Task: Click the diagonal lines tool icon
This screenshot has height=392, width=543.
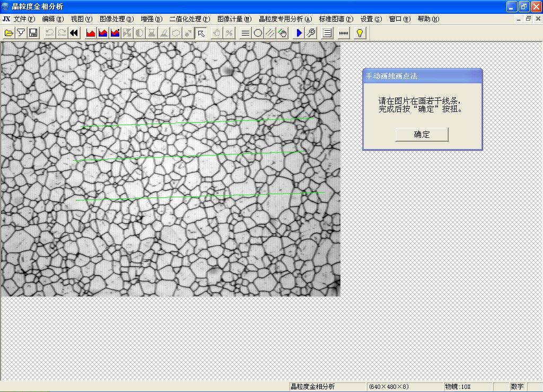Action: point(270,33)
